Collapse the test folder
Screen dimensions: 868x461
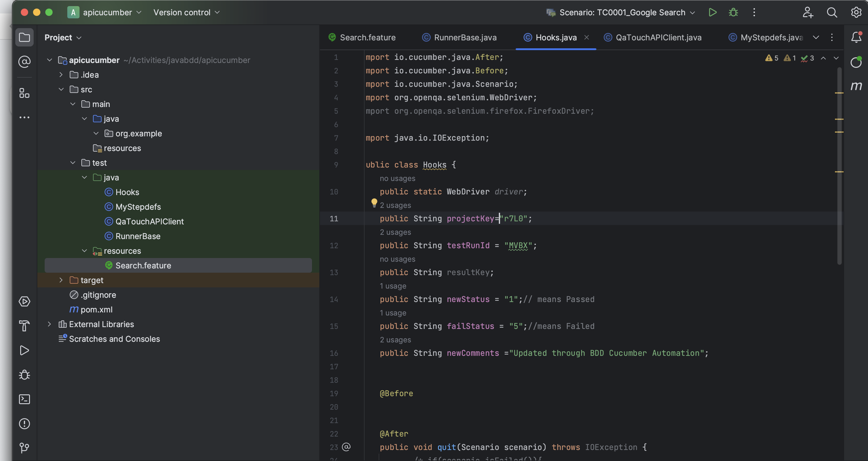(x=73, y=163)
